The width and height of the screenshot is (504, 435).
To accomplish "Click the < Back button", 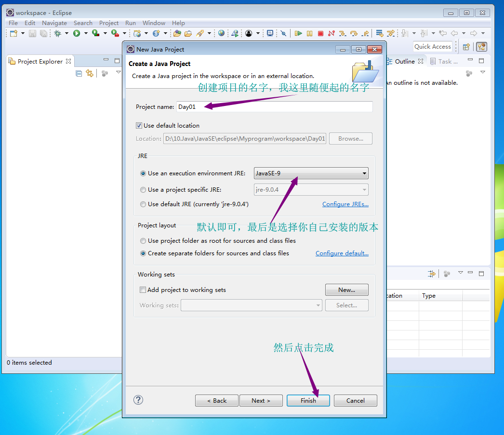I will [217, 401].
